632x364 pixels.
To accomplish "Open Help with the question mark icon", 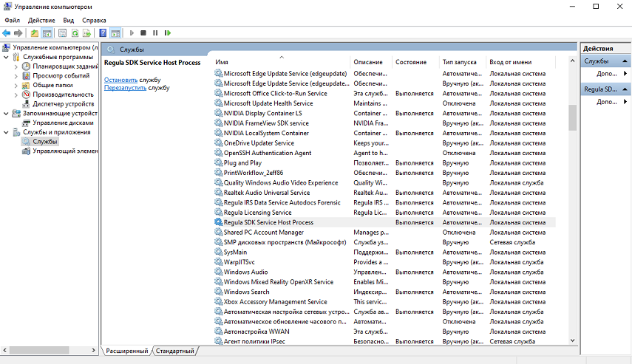I will click(103, 33).
